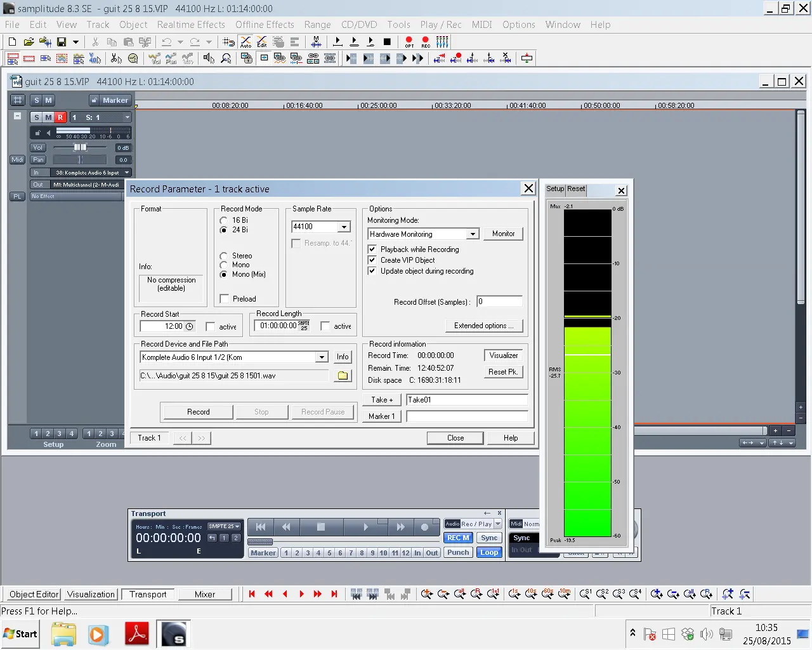Image resolution: width=812 pixels, height=650 pixels.
Task: Click the Undo arrow icon
Action: (166, 42)
